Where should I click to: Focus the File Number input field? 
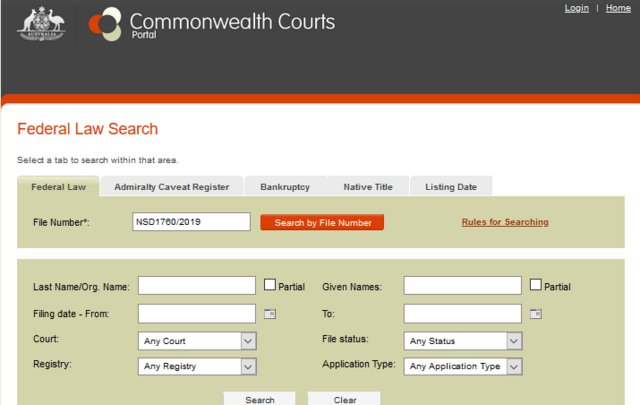pyautogui.click(x=190, y=222)
